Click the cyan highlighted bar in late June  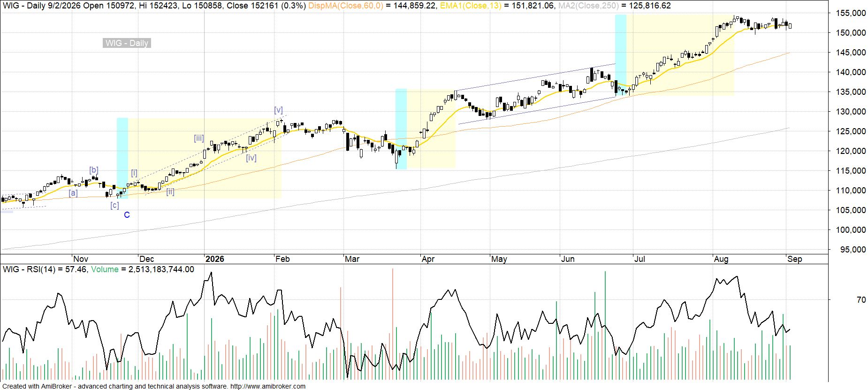pos(621,55)
